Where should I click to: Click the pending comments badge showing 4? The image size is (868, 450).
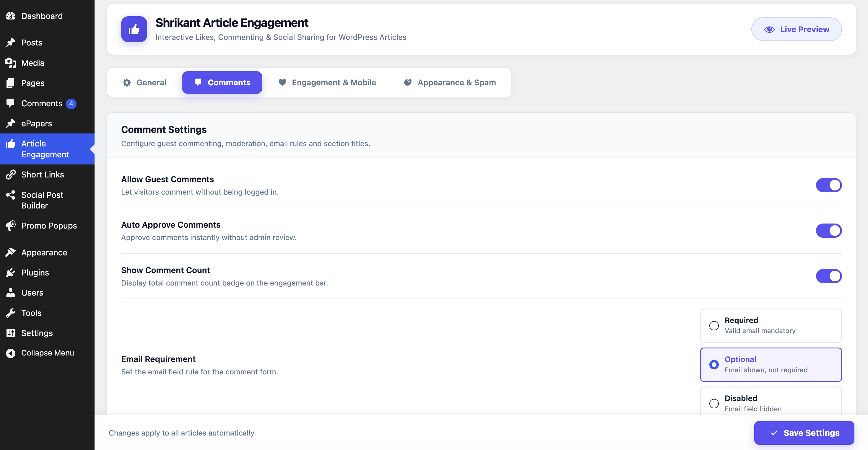coord(71,104)
